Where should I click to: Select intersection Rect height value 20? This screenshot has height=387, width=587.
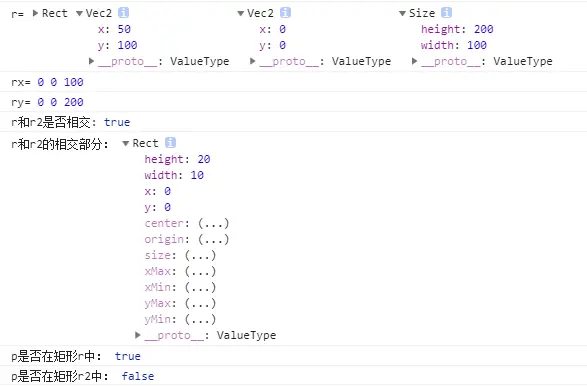[x=204, y=159]
